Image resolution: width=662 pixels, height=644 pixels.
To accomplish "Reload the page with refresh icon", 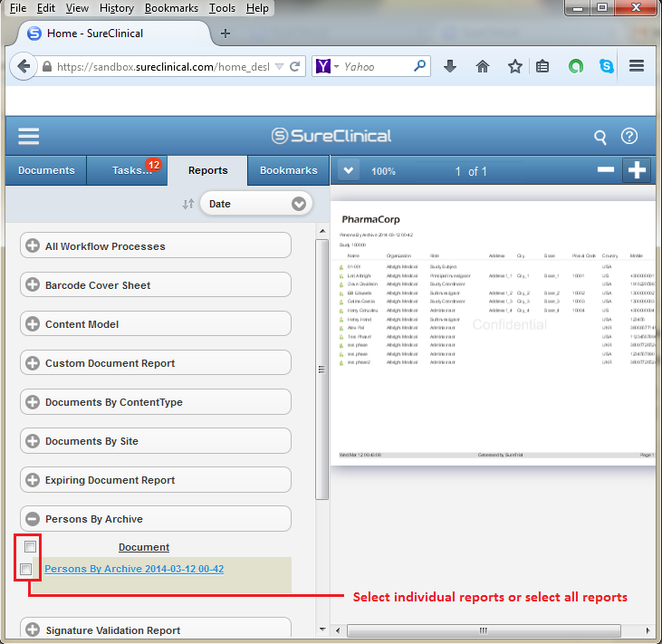I will [x=295, y=66].
